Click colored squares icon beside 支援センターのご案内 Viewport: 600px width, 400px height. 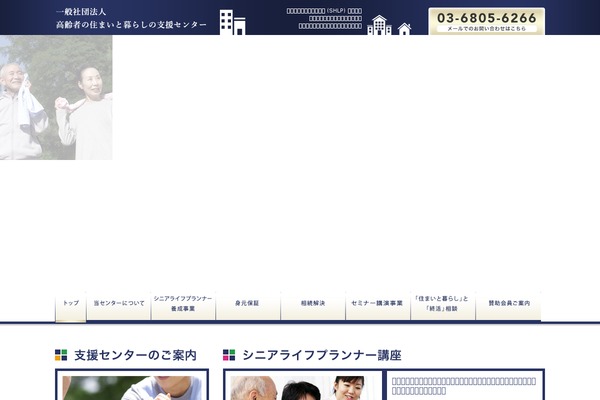tap(61, 355)
